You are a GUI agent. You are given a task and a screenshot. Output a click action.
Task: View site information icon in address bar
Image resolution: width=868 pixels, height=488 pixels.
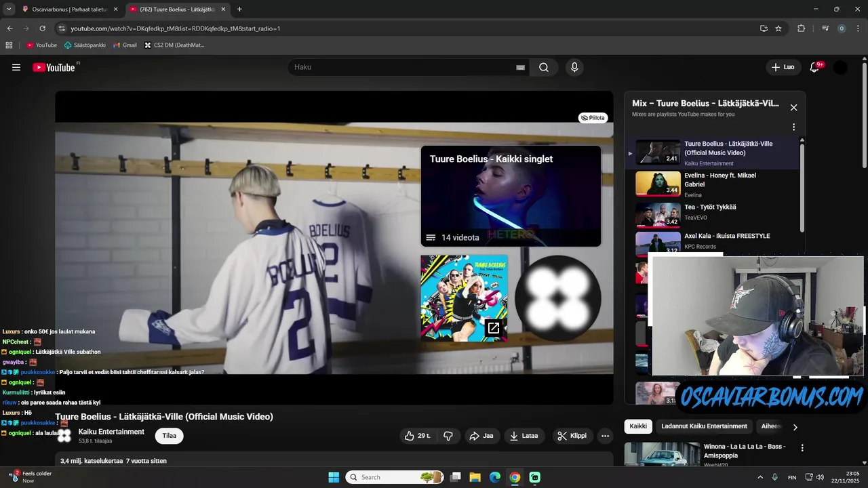62,28
